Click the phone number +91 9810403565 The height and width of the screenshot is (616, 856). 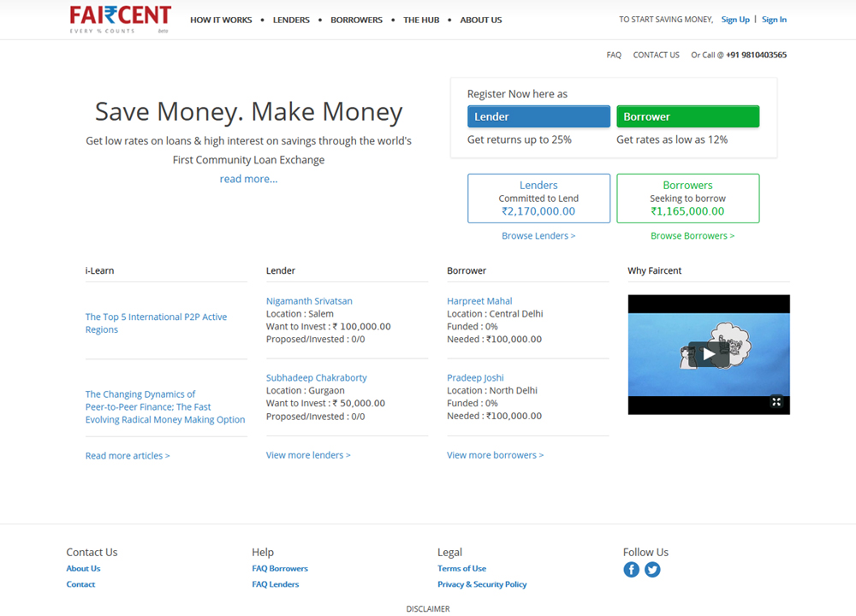click(x=756, y=55)
